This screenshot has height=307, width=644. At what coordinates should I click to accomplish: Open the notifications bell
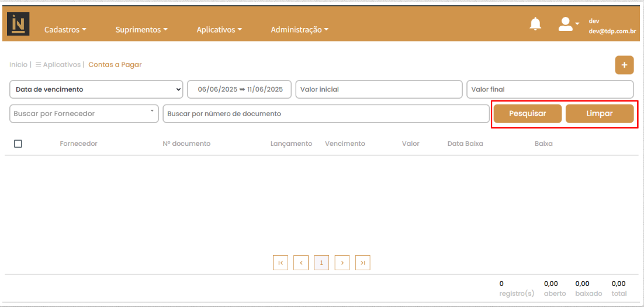pyautogui.click(x=535, y=24)
